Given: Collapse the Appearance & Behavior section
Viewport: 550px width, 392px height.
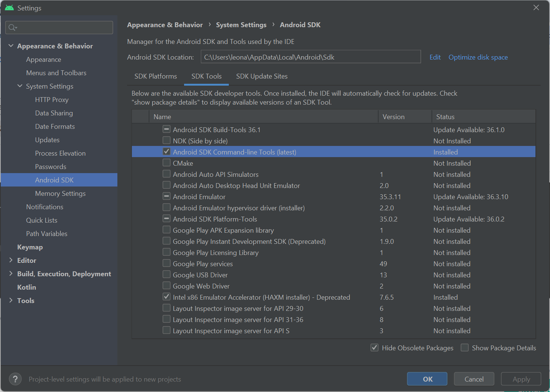Looking at the screenshot, I should (11, 45).
